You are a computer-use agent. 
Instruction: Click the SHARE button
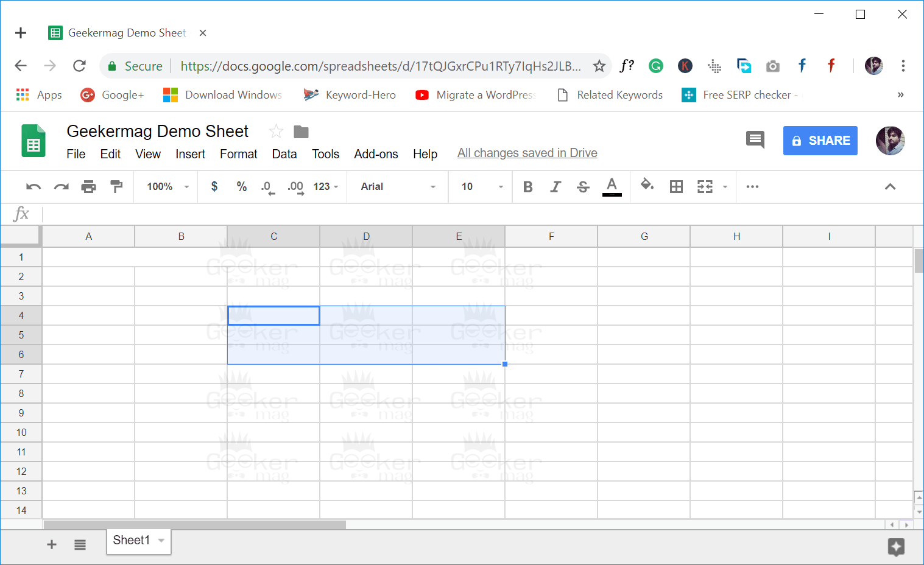820,141
